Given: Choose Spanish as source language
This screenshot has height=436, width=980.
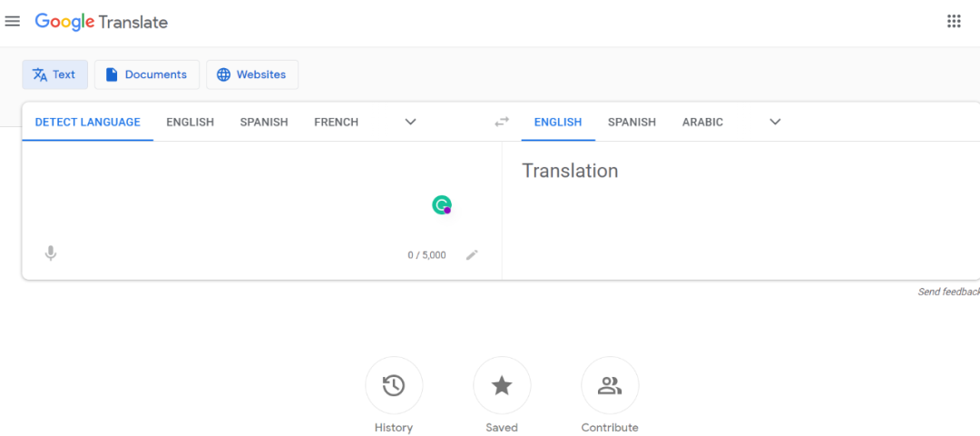Looking at the screenshot, I should click(x=264, y=122).
